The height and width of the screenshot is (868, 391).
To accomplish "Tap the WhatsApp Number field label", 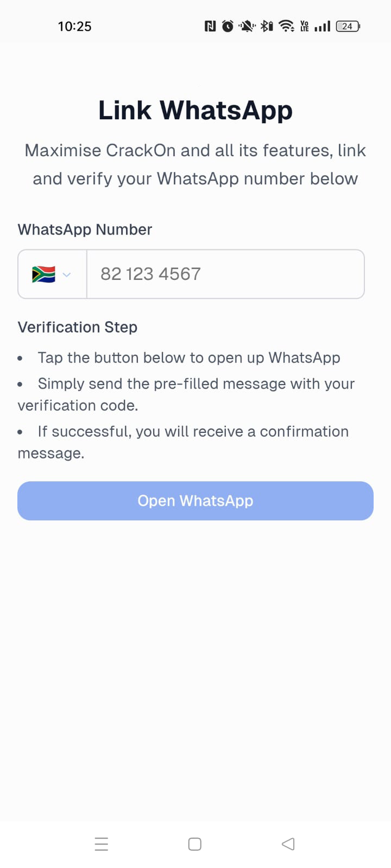I will pyautogui.click(x=85, y=229).
